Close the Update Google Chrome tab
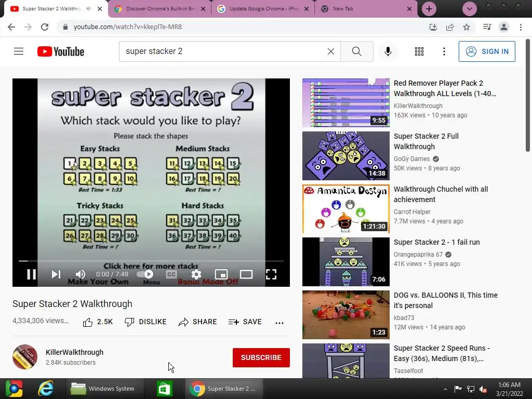The image size is (532, 399). pyautogui.click(x=307, y=9)
